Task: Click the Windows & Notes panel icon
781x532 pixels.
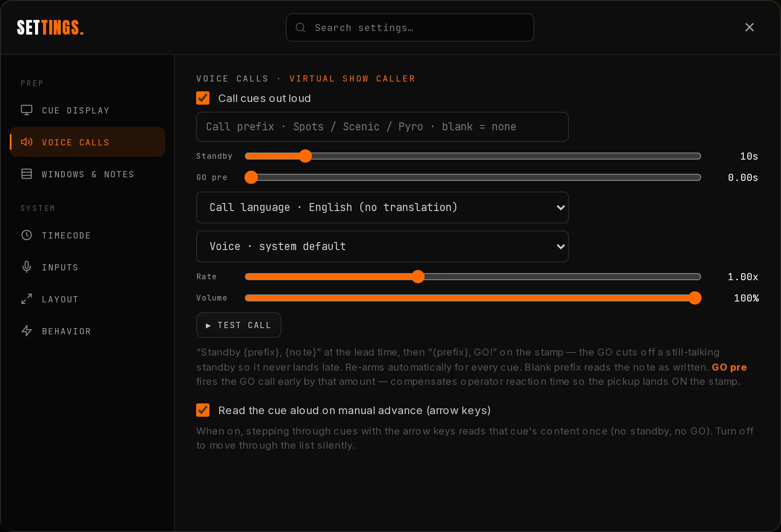Action: tap(27, 174)
